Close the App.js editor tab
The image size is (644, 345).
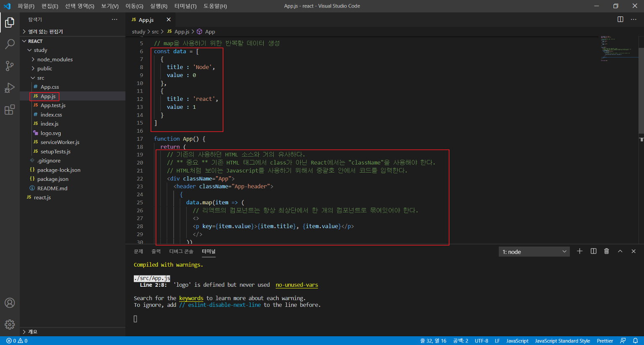pos(169,20)
